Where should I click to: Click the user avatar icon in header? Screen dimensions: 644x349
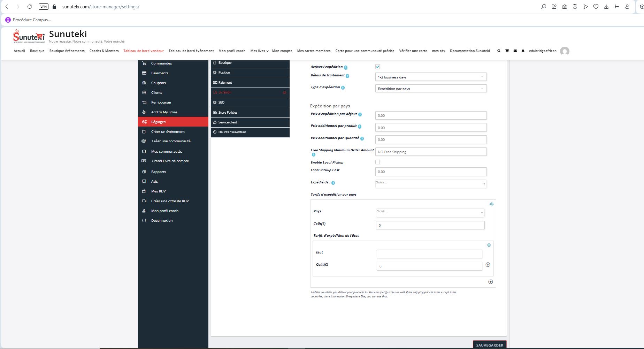[x=565, y=51]
